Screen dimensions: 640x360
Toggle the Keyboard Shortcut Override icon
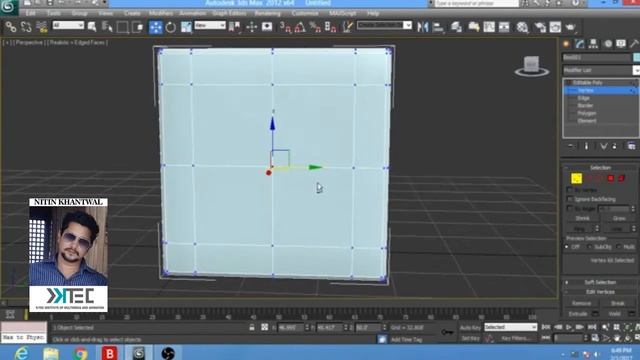coord(267,27)
